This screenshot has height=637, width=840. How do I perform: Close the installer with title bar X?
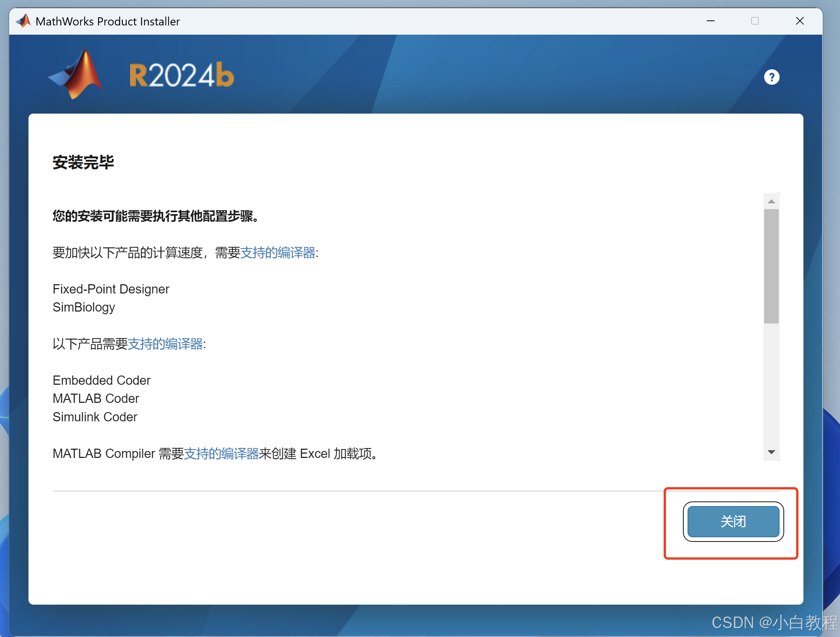tap(800, 21)
